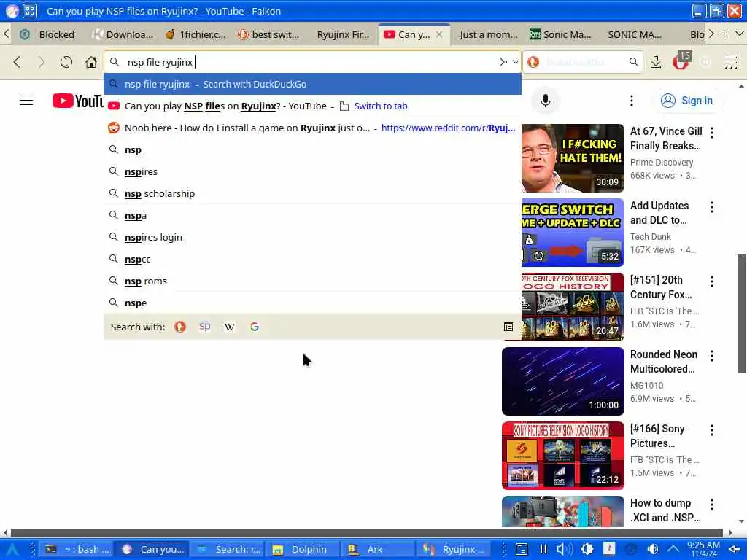Open the Tech Dunk channel name
Viewport: 747px width, 560px height.
click(650, 237)
